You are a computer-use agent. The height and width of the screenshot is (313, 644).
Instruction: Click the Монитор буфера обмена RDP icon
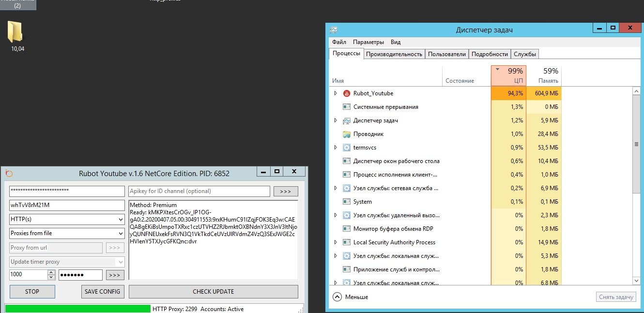(x=347, y=229)
